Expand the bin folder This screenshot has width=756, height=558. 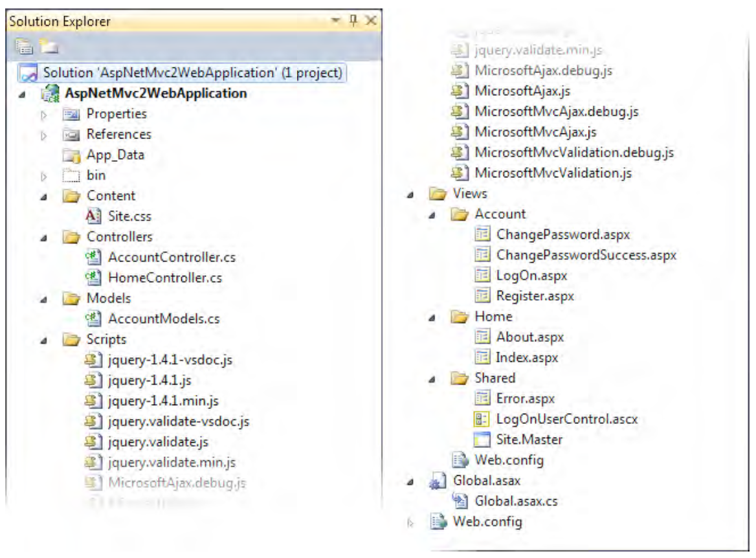click(x=44, y=177)
